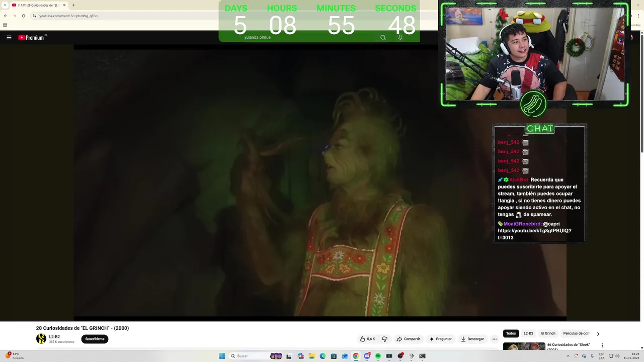
Task: Click the 46 Curiosidades de Shrek title
Action: tap(568, 347)
